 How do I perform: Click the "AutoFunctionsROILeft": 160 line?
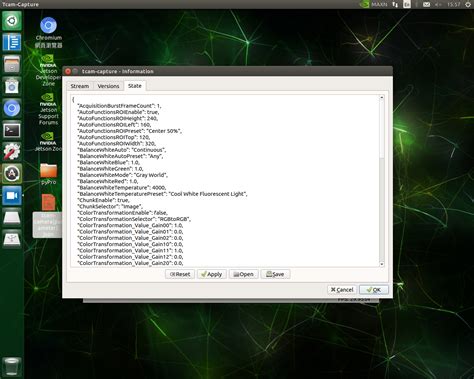[114, 125]
